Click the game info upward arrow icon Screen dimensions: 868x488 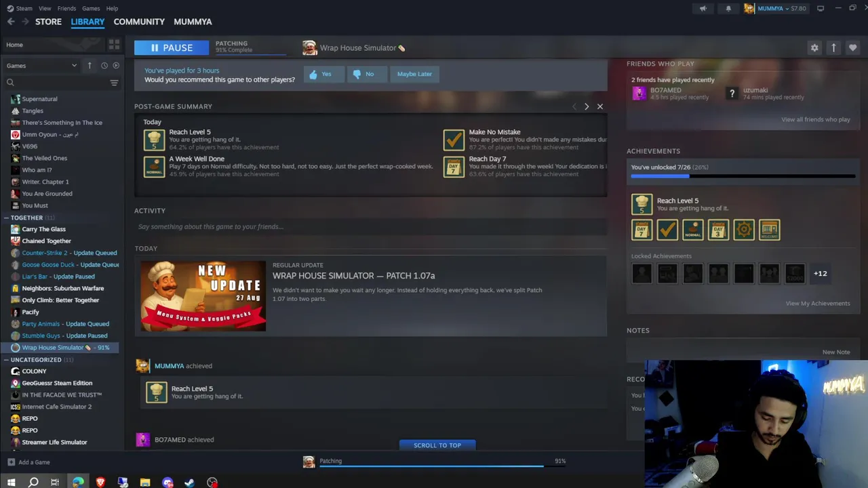833,47
